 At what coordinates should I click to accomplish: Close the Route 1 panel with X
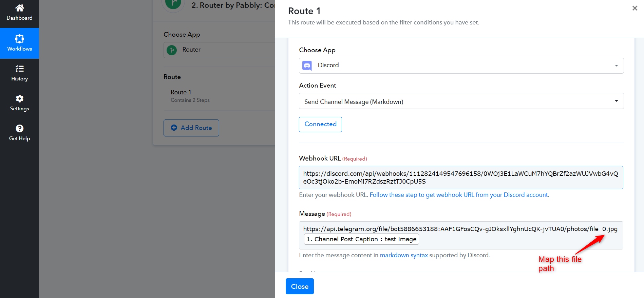click(635, 8)
